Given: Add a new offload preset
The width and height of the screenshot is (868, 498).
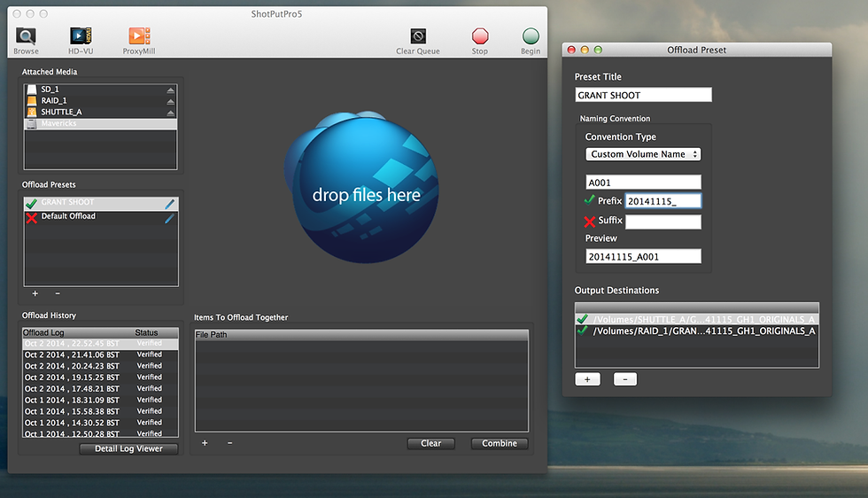Looking at the screenshot, I should (35, 293).
